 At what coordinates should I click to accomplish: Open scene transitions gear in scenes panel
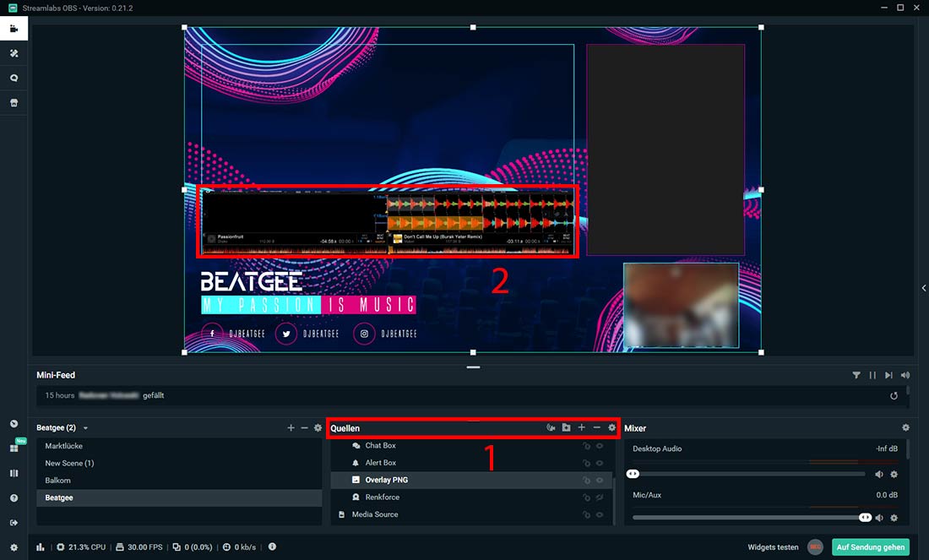pos(318,427)
